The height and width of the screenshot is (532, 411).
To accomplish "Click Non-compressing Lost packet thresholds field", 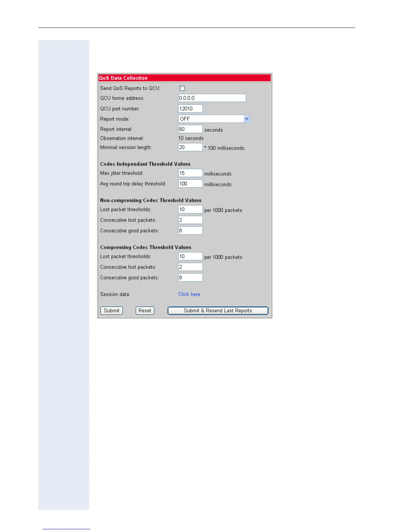I will (x=190, y=210).
